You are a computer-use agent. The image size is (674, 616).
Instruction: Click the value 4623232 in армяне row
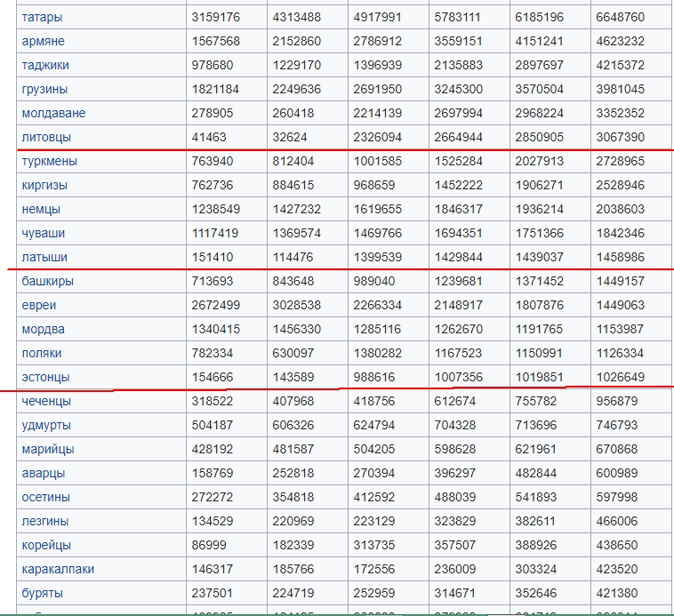pos(621,41)
